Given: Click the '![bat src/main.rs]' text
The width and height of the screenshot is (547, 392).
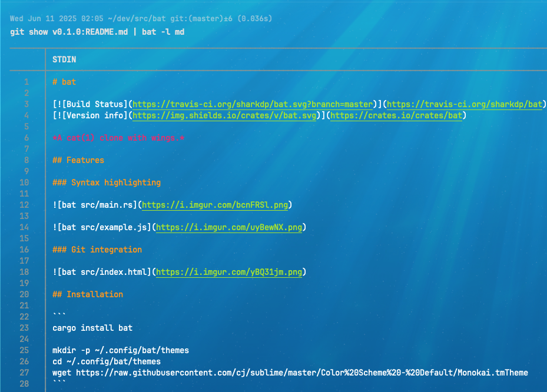Looking at the screenshot, I should (95, 205).
